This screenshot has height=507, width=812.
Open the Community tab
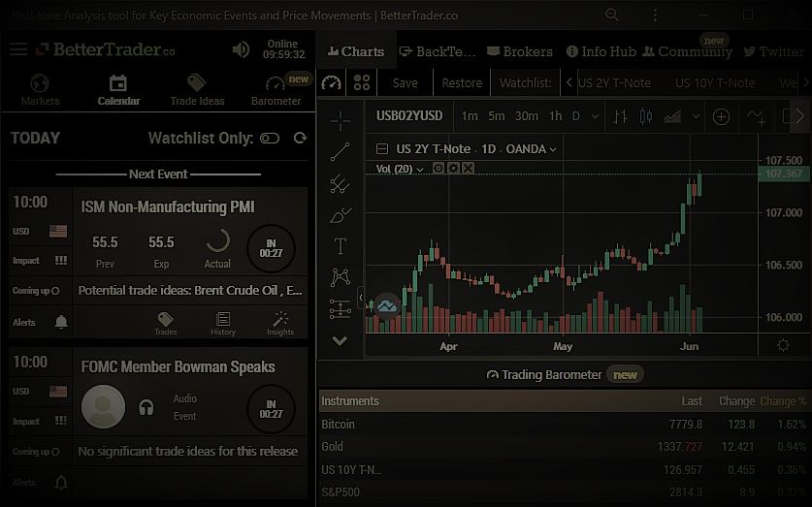click(688, 51)
